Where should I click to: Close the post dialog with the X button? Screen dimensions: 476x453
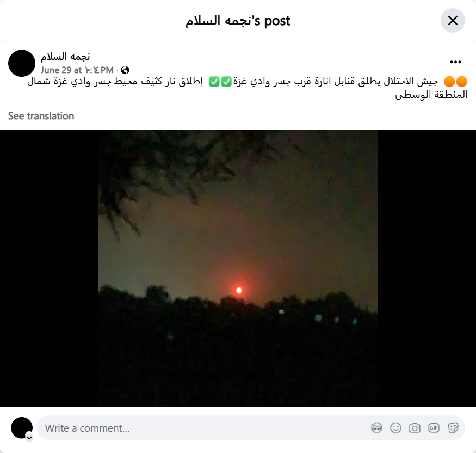pos(453,21)
